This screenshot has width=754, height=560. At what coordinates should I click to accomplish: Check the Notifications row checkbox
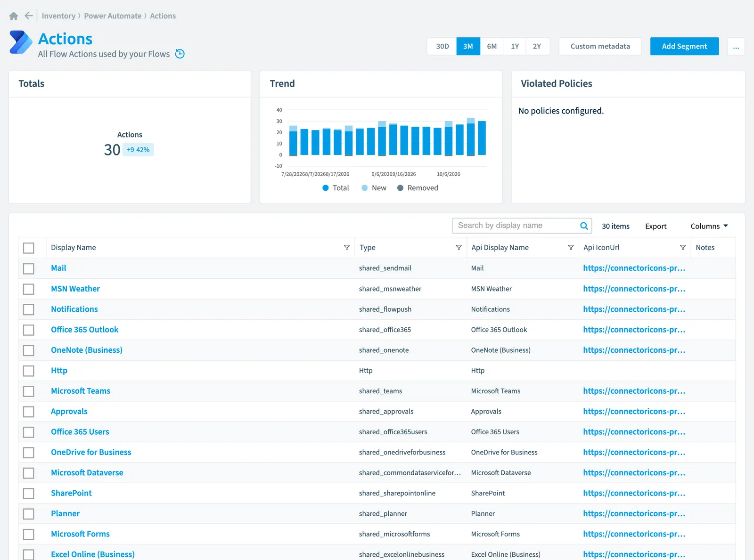(x=29, y=309)
